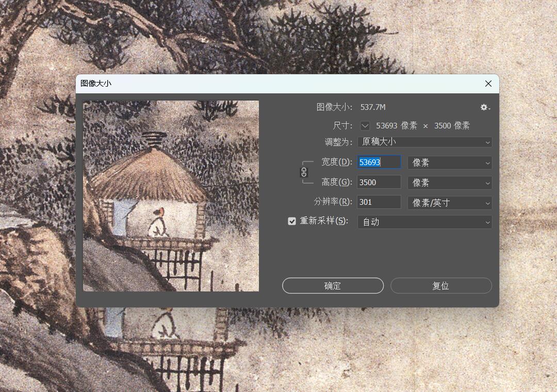Image resolution: width=557 pixels, height=392 pixels.
Task: Click the 53693 像素 dimension text
Action: tap(397, 126)
